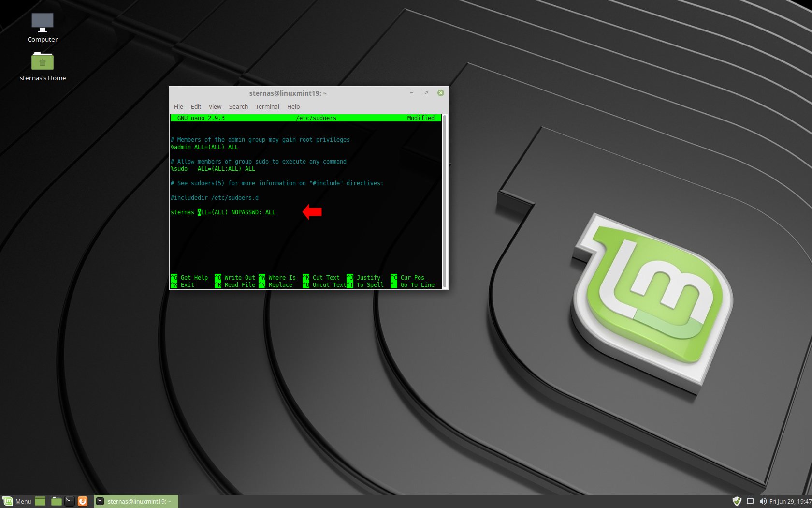
Task: Open the Search menu in Terminal
Action: point(238,106)
